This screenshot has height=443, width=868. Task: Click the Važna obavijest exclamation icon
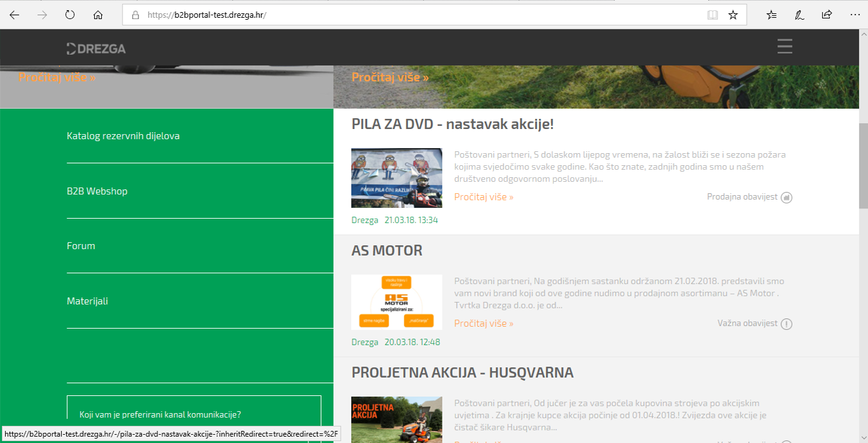point(787,324)
